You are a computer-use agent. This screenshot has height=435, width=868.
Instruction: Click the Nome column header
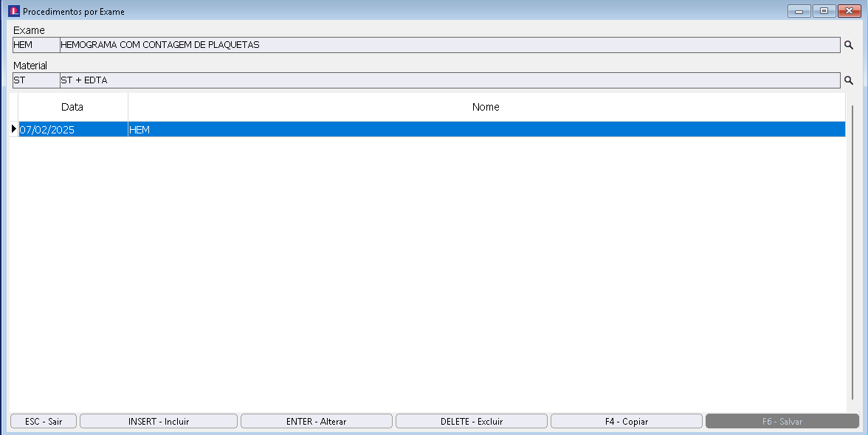pos(486,107)
